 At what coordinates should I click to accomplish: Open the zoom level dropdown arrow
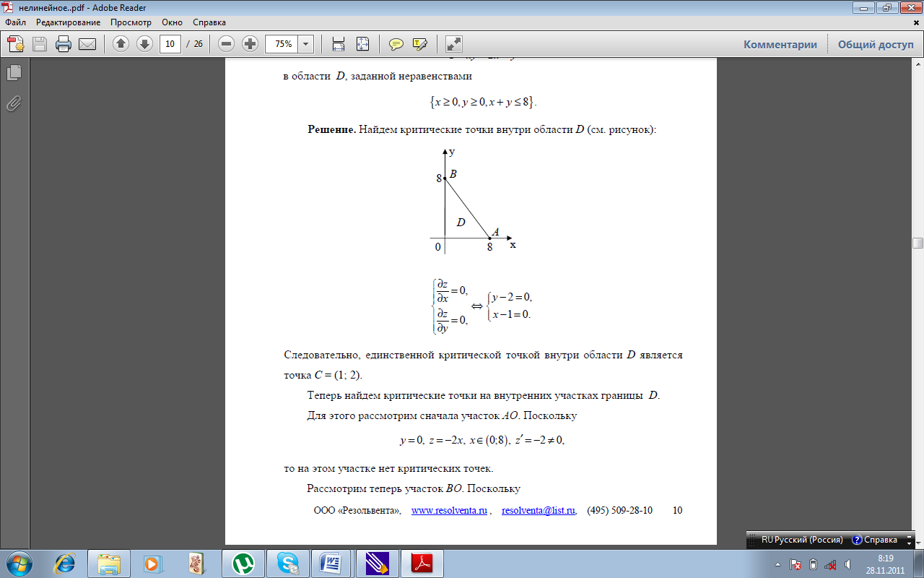point(306,44)
